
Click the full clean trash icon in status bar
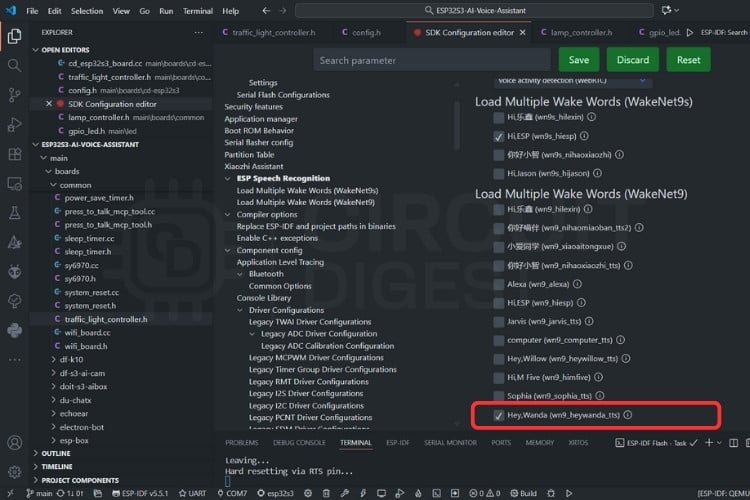click(326, 493)
